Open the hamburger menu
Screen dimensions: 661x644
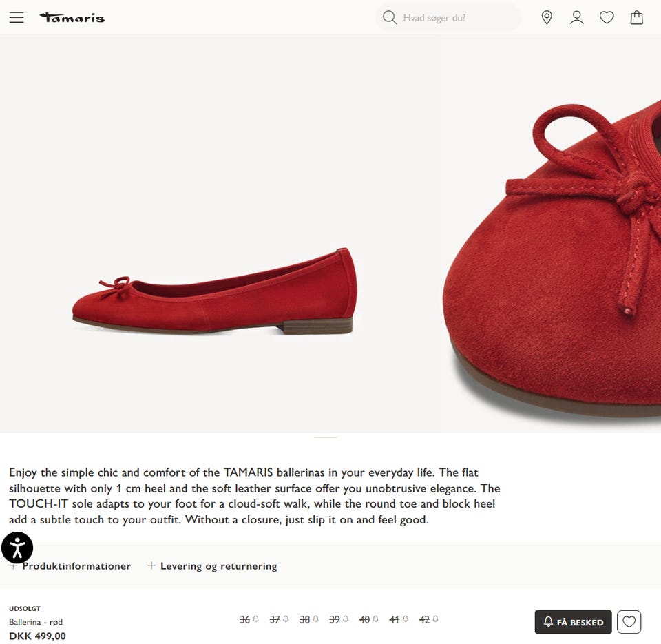coord(17,18)
